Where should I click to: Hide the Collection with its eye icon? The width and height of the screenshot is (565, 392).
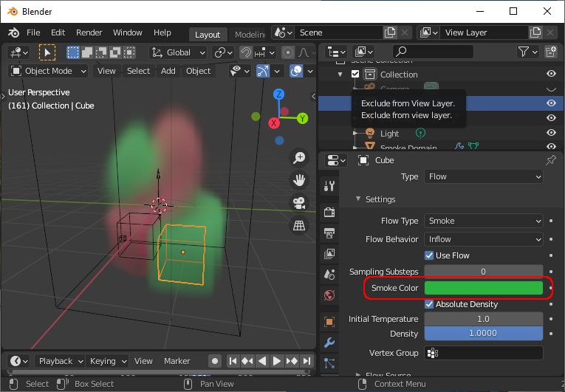coord(551,74)
